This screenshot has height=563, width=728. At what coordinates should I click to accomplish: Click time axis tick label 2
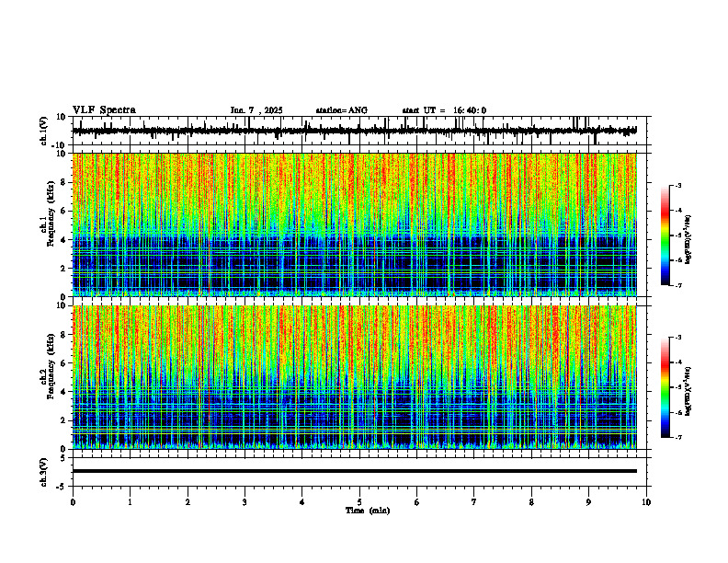click(188, 502)
